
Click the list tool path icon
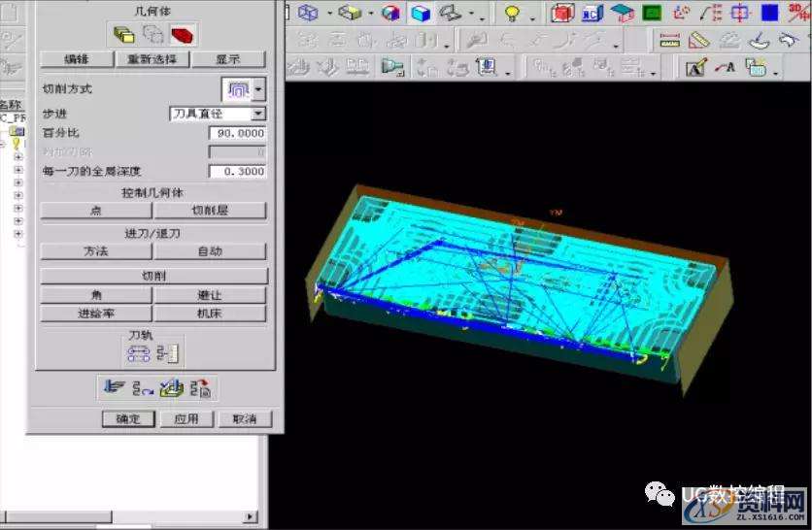200,389
